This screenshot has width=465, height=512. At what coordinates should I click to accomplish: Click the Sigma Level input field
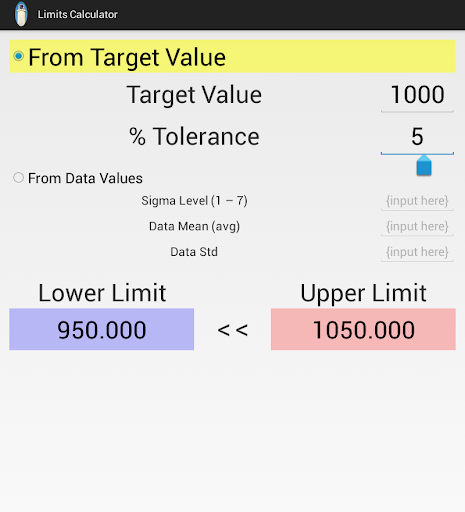point(417,201)
